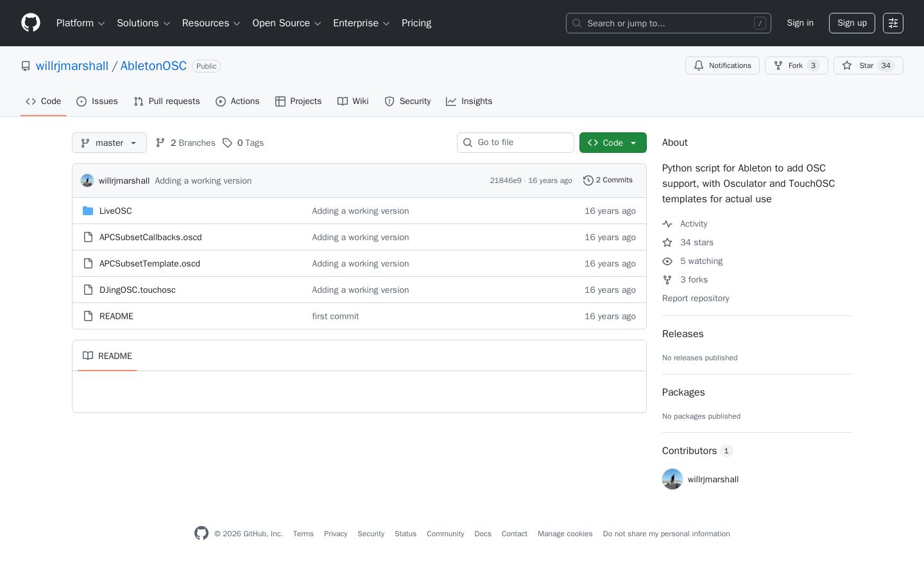Screen dimensions: 924x578
Task: Click Manage cookies in footer
Action: click(x=565, y=534)
